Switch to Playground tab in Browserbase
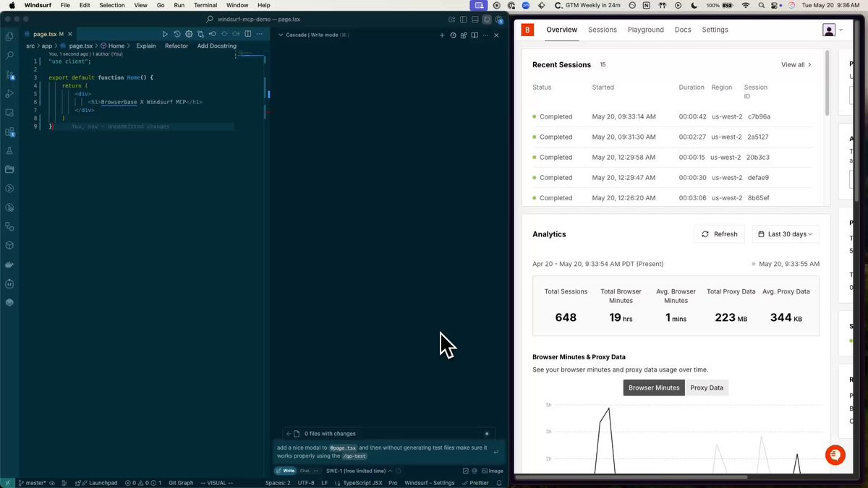Screen dimensions: 868x488 646,30
